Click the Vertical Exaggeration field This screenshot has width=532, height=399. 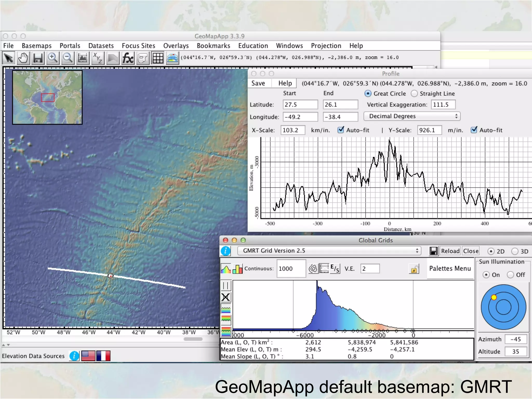pos(443,104)
